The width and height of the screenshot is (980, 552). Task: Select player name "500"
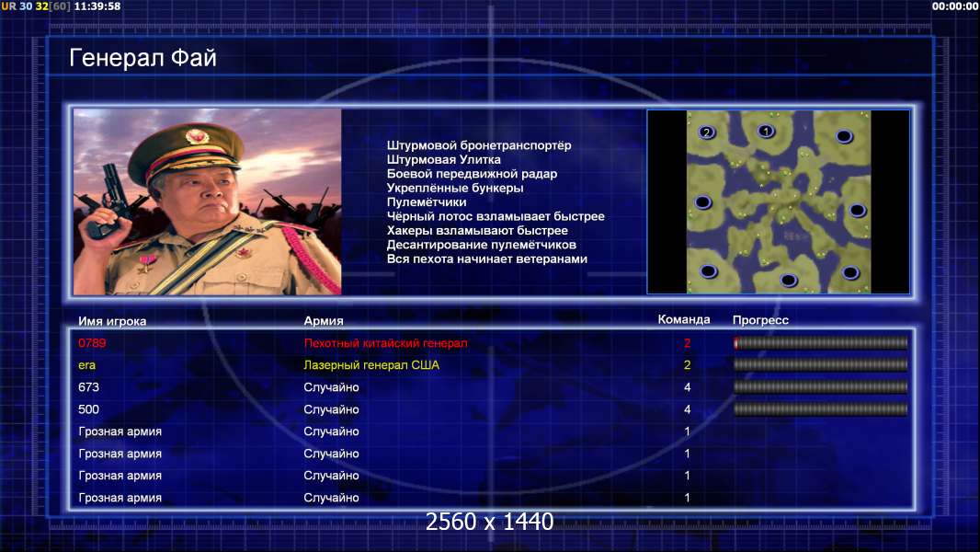[x=89, y=409]
